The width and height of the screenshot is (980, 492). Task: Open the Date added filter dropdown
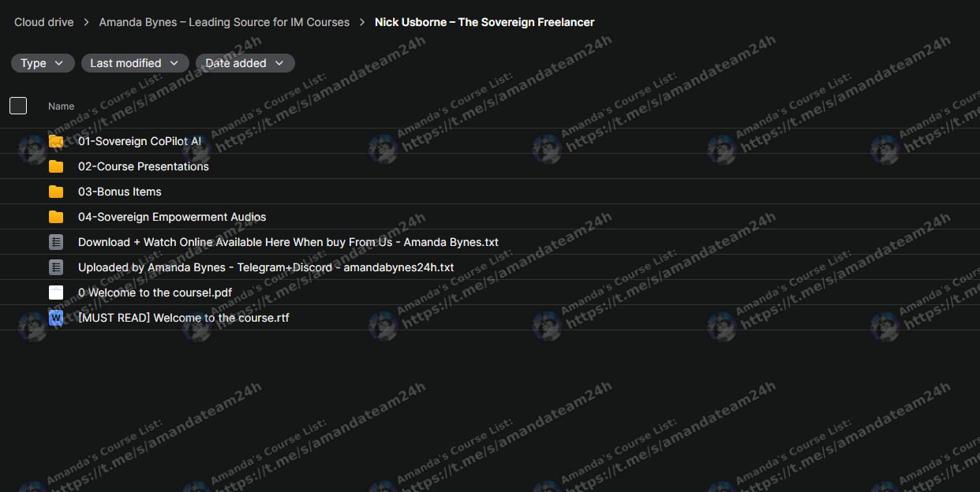(x=245, y=63)
